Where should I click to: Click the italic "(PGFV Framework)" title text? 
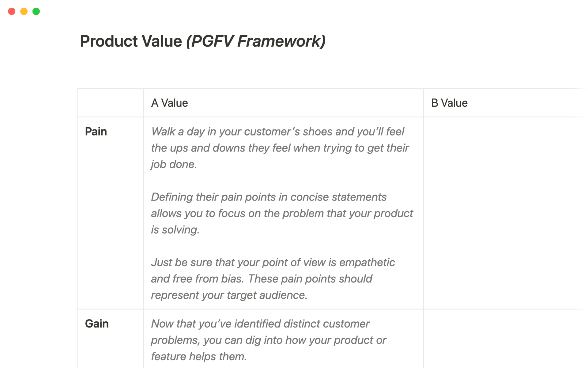(x=256, y=41)
